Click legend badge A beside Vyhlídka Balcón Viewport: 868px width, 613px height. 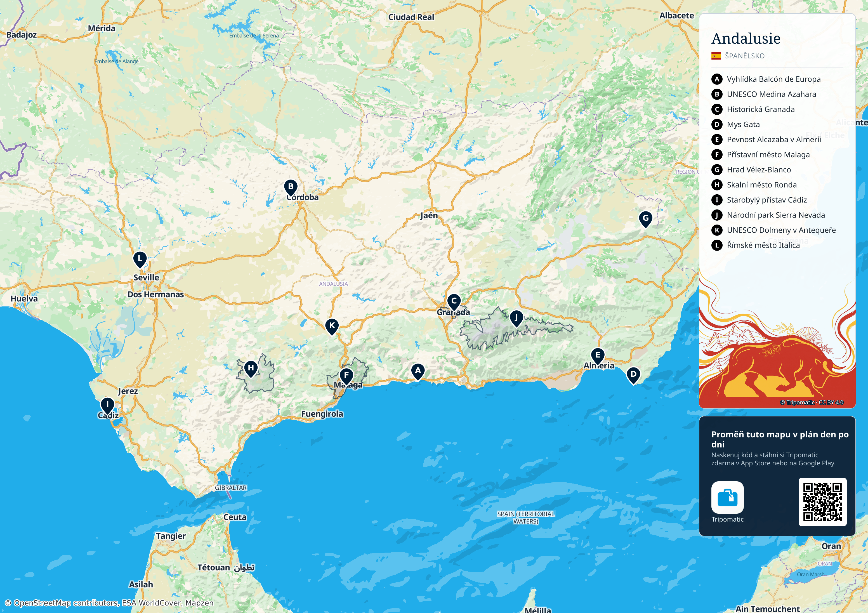pos(717,79)
